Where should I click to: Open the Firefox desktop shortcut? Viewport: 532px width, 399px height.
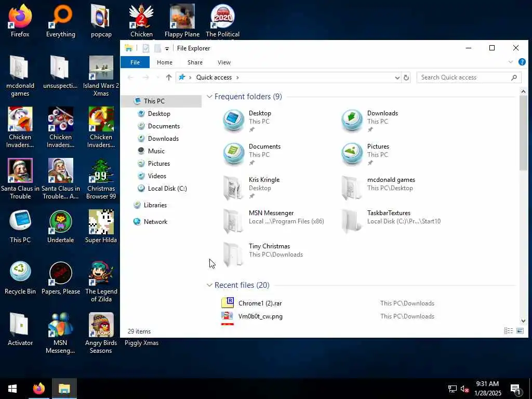[20, 21]
